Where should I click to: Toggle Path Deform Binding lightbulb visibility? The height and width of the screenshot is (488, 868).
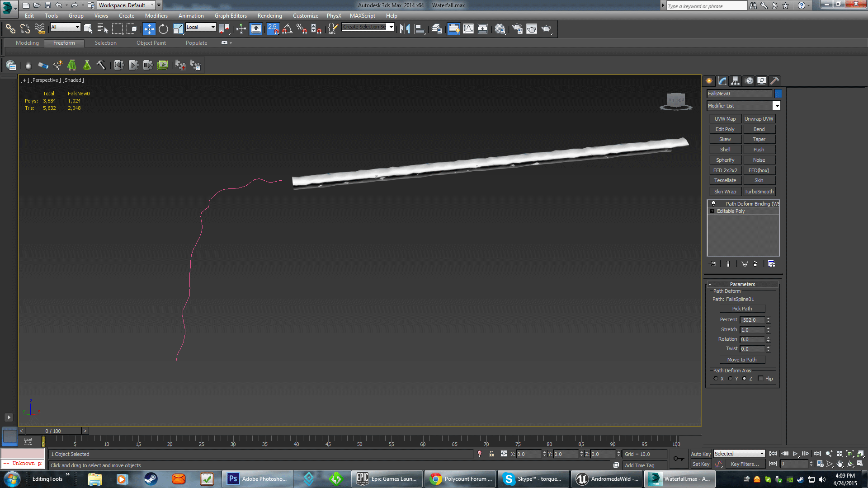click(x=713, y=204)
